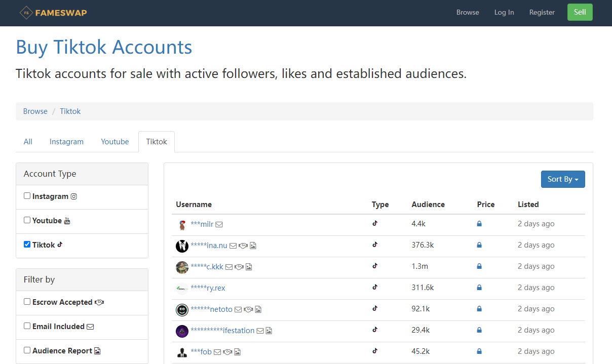Tick the Escrow Accepted filter checkbox

tap(27, 302)
